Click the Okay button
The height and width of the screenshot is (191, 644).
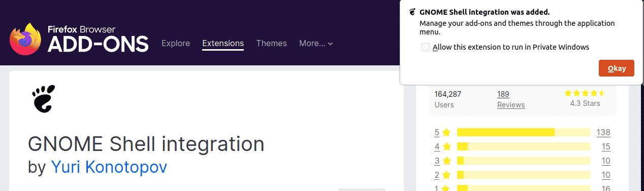point(617,68)
